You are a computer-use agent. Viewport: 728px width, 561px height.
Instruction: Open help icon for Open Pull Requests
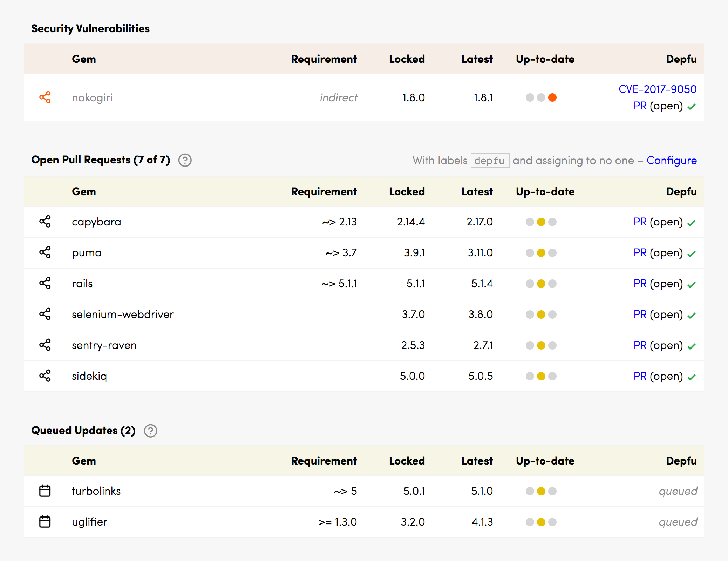[x=185, y=160]
